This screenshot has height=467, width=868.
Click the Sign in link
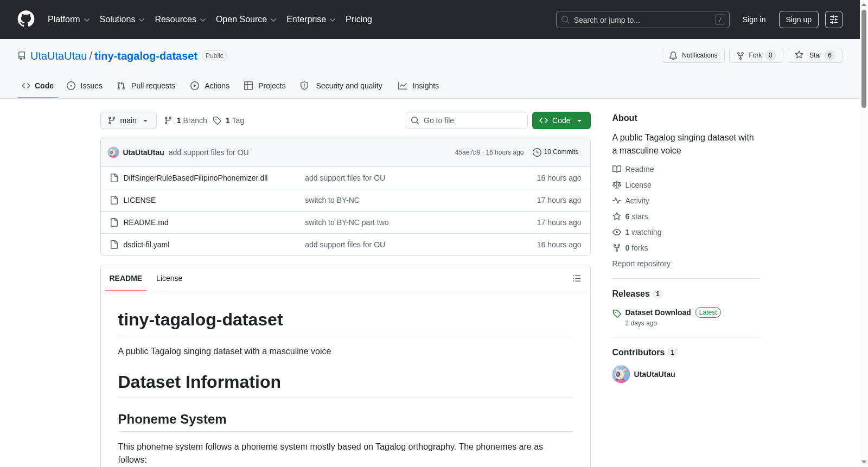point(754,20)
